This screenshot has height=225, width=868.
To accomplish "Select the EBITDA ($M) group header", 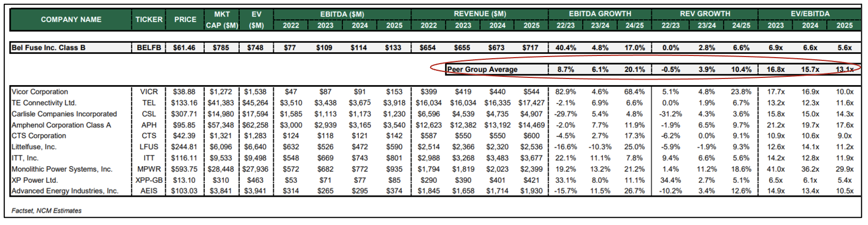I will pos(342,14).
